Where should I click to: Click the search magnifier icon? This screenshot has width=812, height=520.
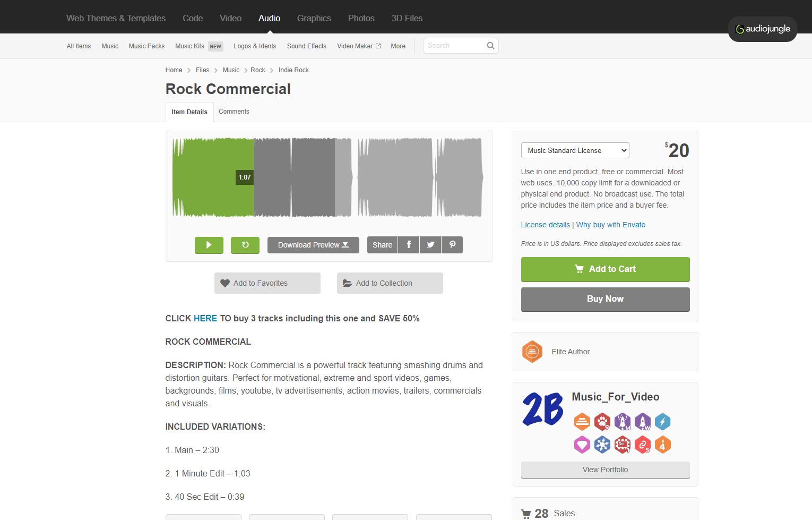click(x=490, y=46)
